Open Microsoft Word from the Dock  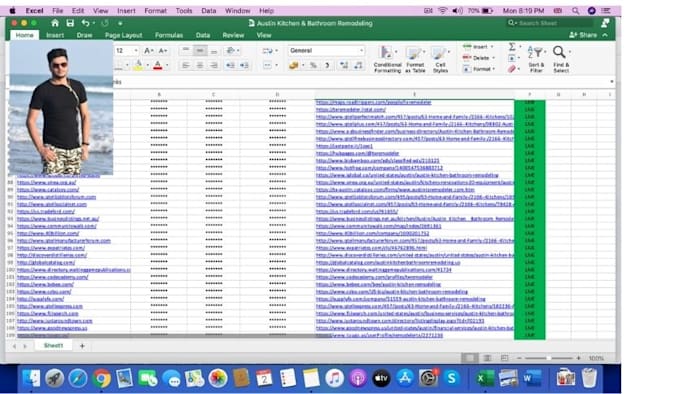[532, 378]
